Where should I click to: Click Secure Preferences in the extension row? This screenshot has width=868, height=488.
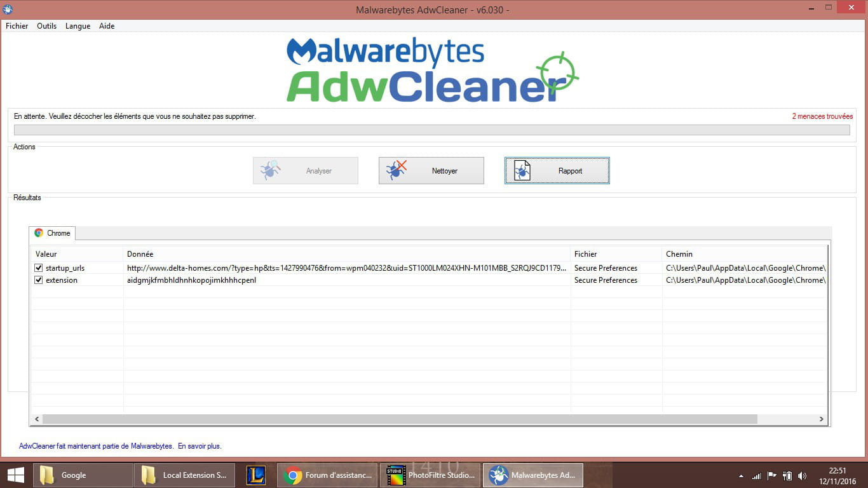tap(606, 280)
